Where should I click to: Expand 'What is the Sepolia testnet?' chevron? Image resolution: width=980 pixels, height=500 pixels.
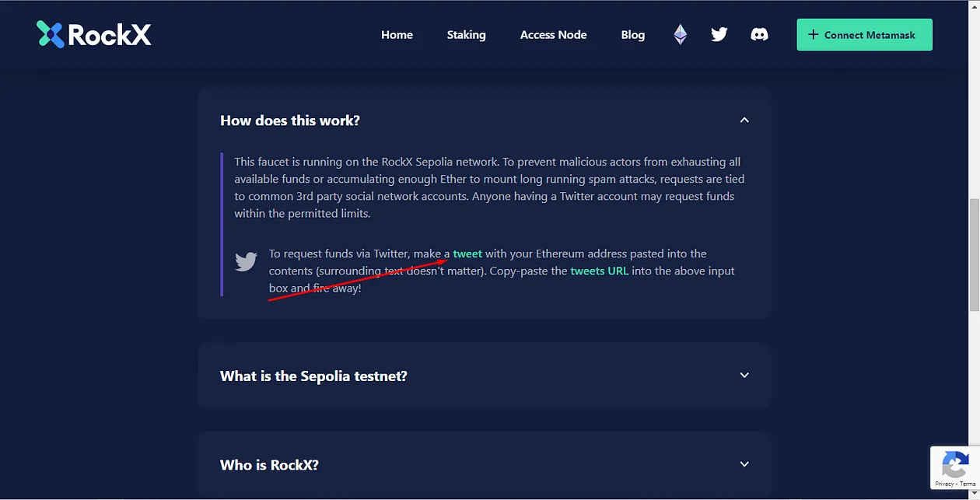[x=744, y=375]
